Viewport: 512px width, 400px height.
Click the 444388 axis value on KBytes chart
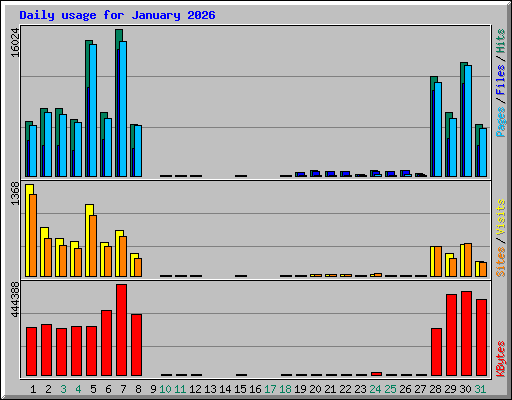15,299
